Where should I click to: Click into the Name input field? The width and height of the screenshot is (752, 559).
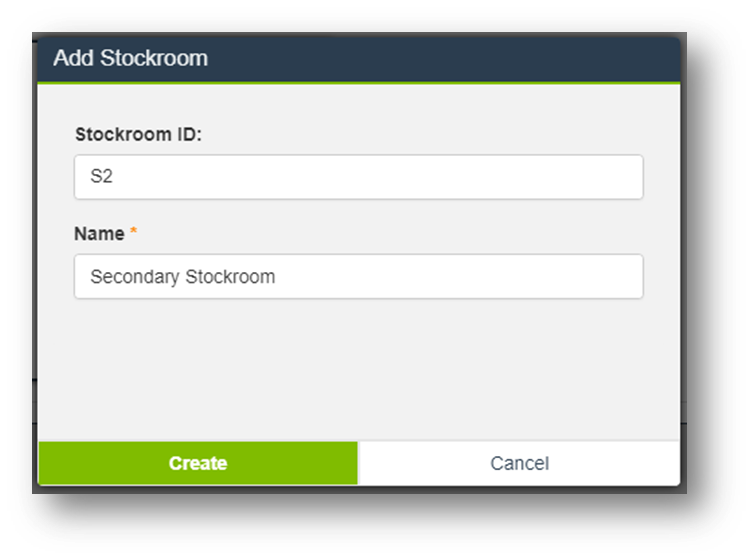point(358,277)
